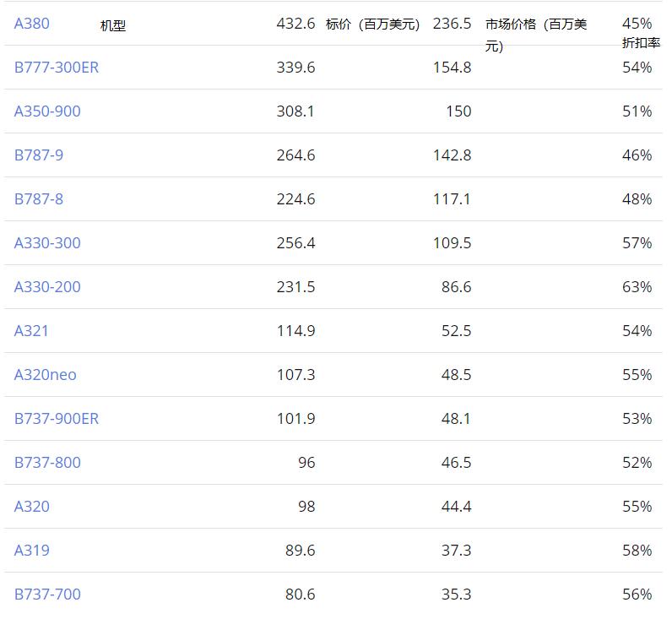Select B737-900ER list price 101.9

(295, 418)
